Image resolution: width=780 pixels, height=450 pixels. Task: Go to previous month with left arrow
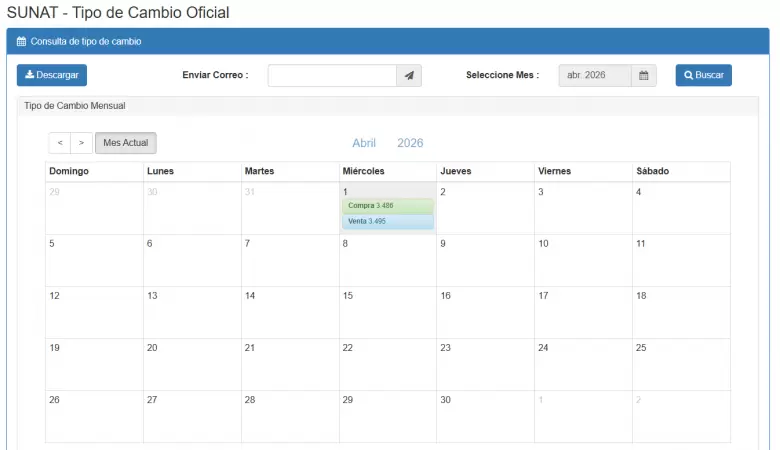(x=60, y=143)
